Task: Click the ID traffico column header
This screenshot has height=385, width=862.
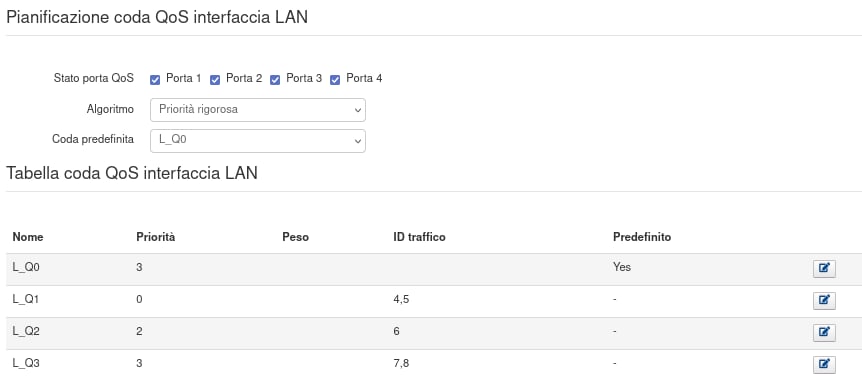Action: 419,237
